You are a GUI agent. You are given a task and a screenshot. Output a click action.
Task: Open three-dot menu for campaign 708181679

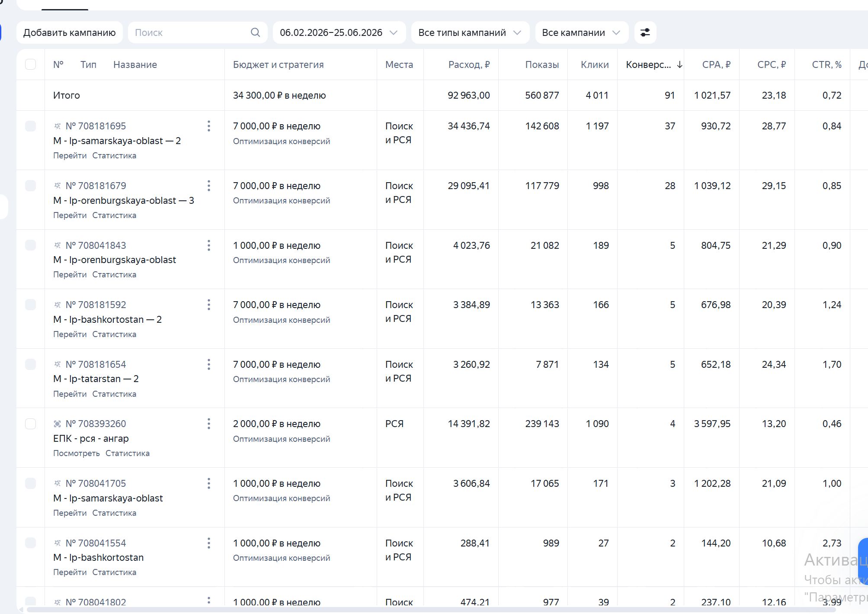pos(209,186)
